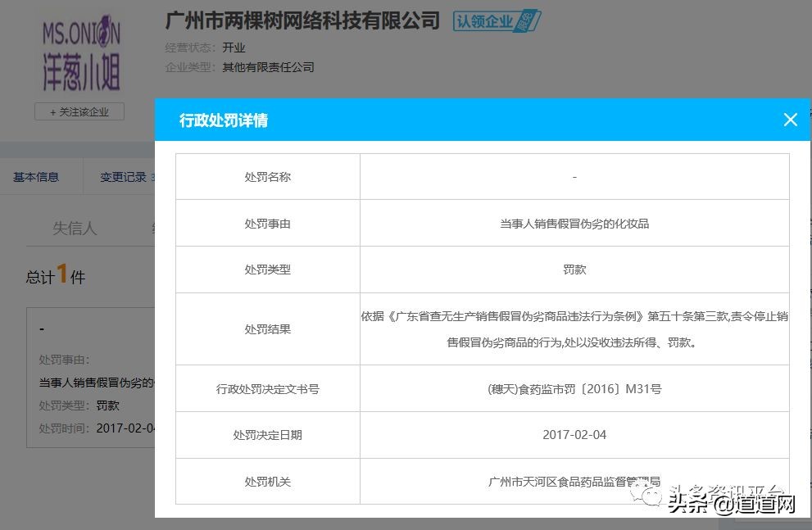This screenshot has height=530, width=812.
Task: Click the penalty authority 广州市天河区食品药品监督管理局
Action: tap(574, 481)
